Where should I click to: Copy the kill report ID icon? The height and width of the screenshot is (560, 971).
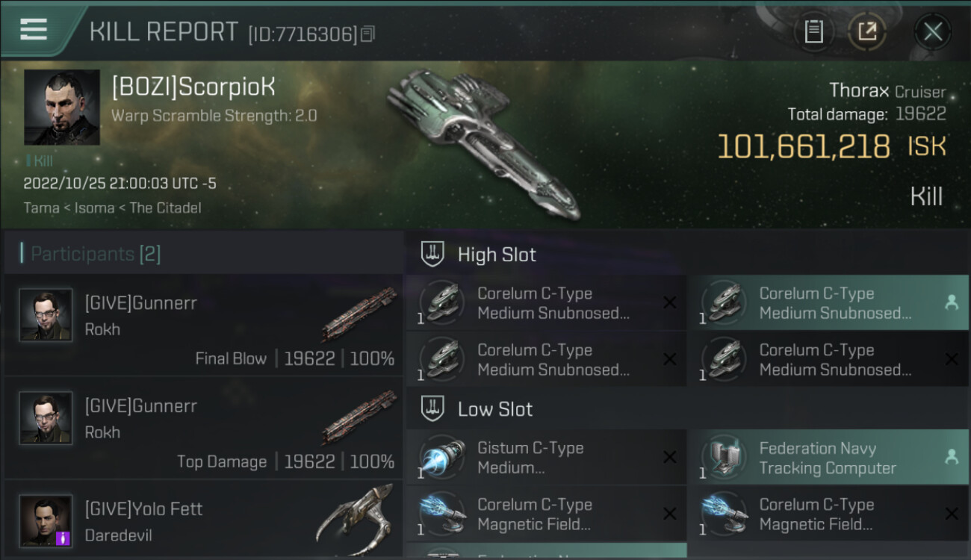tap(367, 34)
